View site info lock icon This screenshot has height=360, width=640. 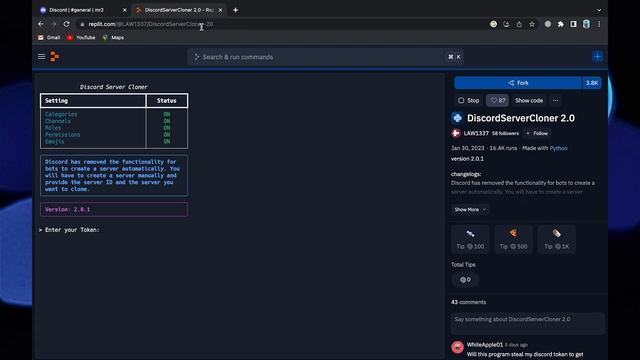pyautogui.click(x=82, y=24)
